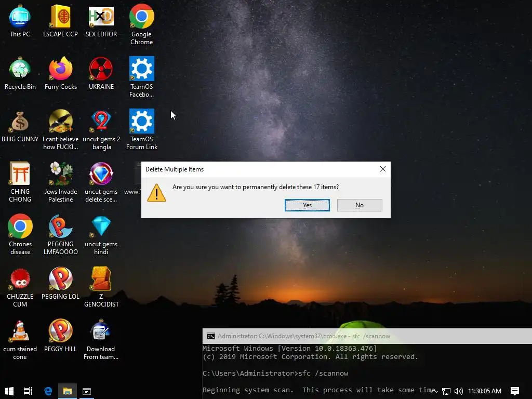Click the yellow warning triangle icon
Viewport: 532px width, 399px height.
[x=156, y=193]
